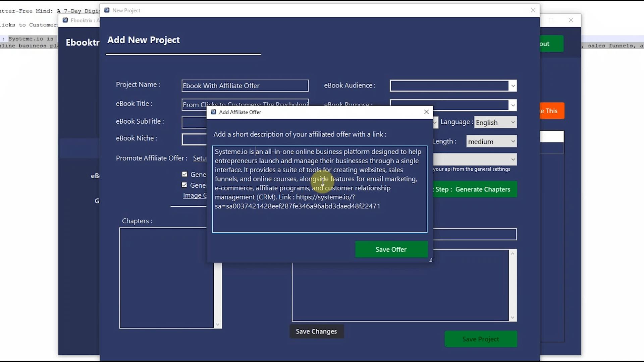The height and width of the screenshot is (362, 644).
Task: Uncheck the first Generate checkbox
Action: coord(184,174)
